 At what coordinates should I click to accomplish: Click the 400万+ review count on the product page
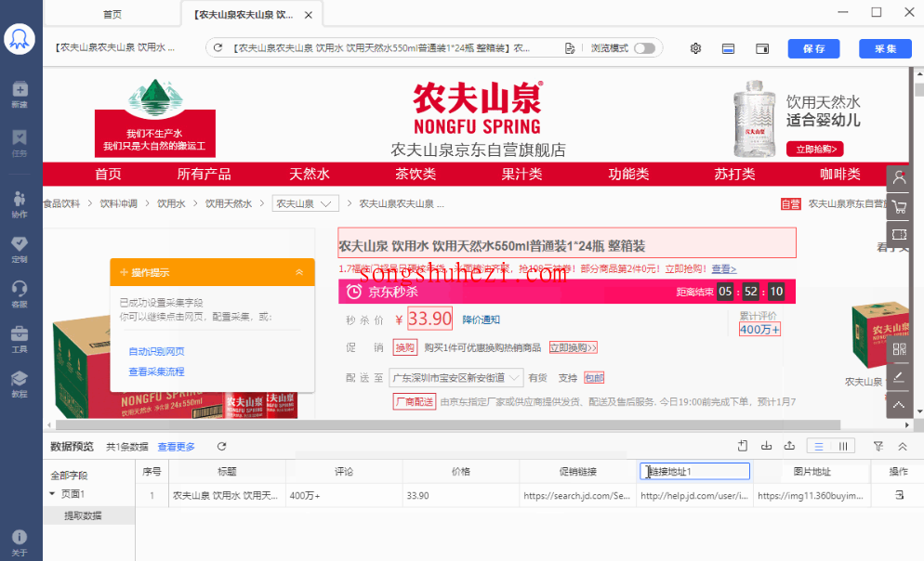(x=759, y=330)
